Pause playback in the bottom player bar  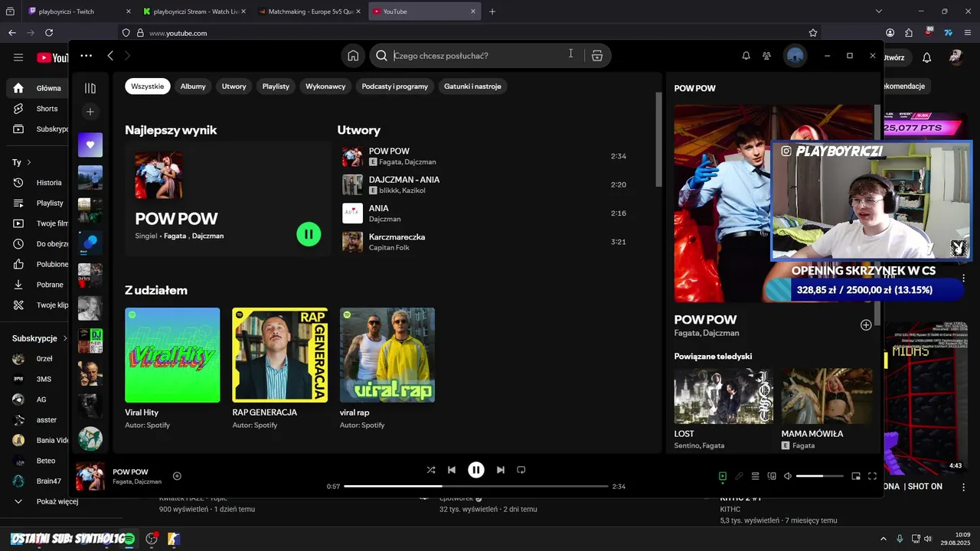click(x=476, y=470)
